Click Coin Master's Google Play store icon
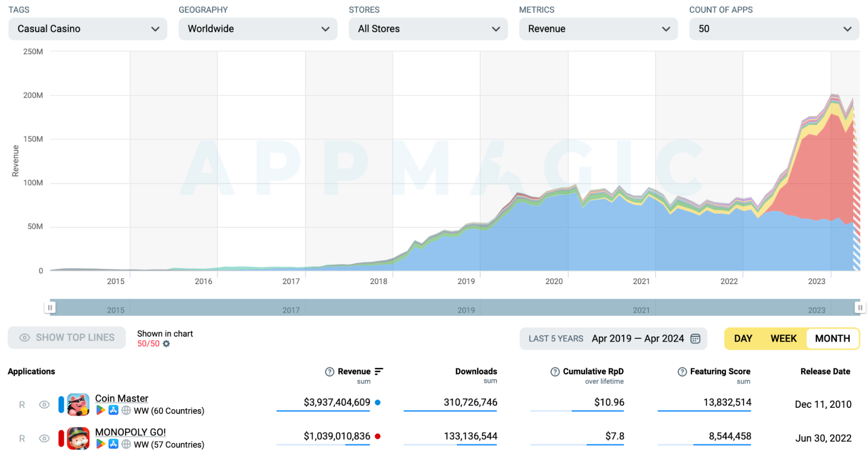The width and height of the screenshot is (868, 457). (101, 410)
